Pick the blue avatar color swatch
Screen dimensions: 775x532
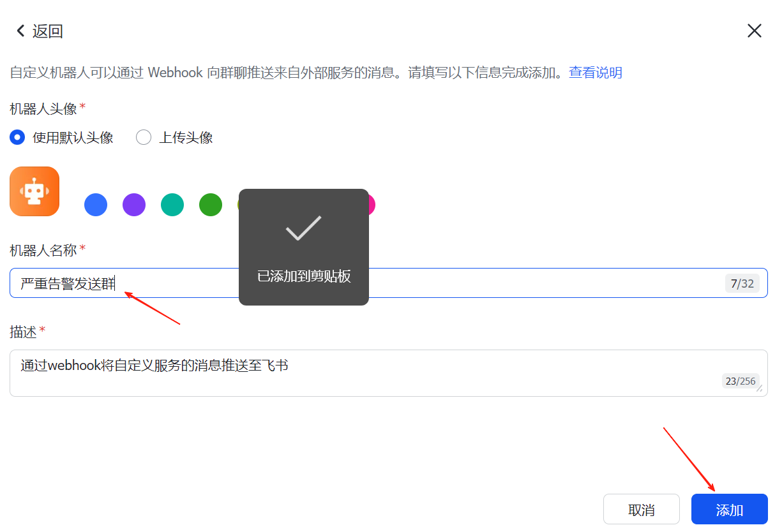click(x=96, y=205)
